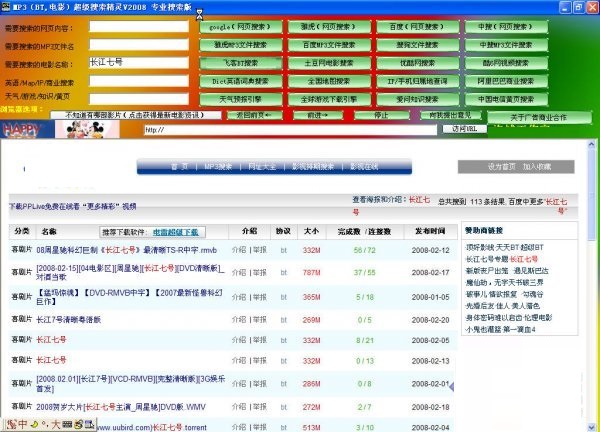Click the IP/手机归属地查询 button
600x432 pixels.
(417, 81)
